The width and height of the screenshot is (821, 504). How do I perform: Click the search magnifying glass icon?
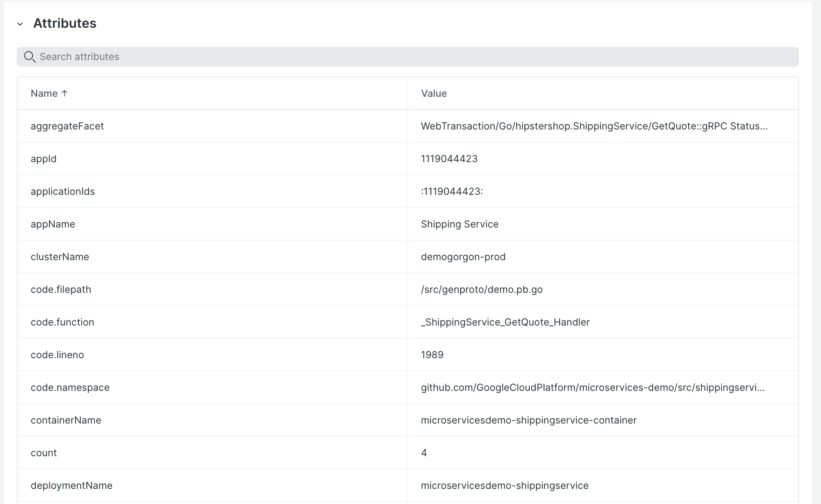pyautogui.click(x=30, y=57)
